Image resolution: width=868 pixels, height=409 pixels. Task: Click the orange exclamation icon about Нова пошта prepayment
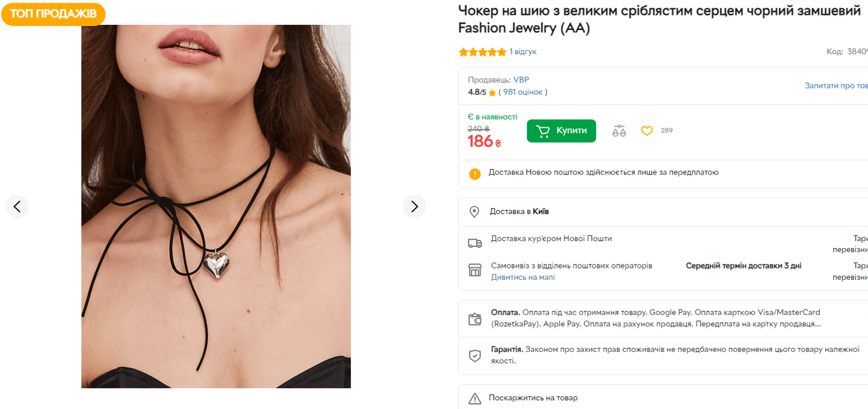pos(475,172)
